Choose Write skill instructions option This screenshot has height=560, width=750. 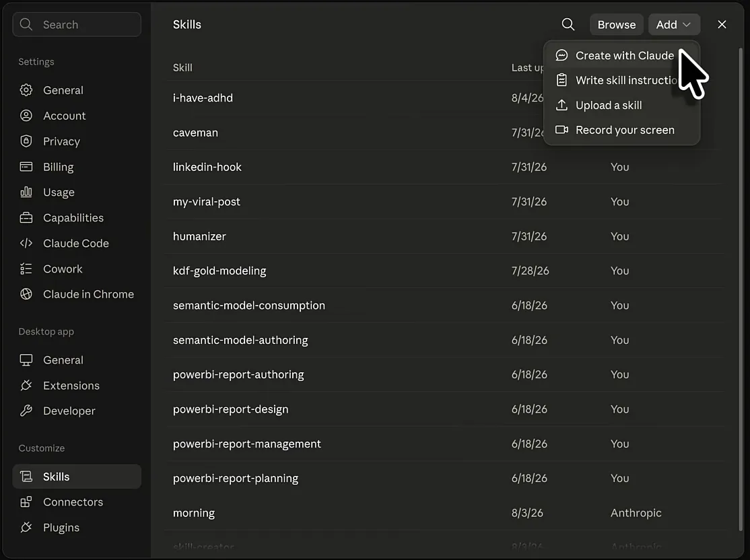[x=621, y=80]
